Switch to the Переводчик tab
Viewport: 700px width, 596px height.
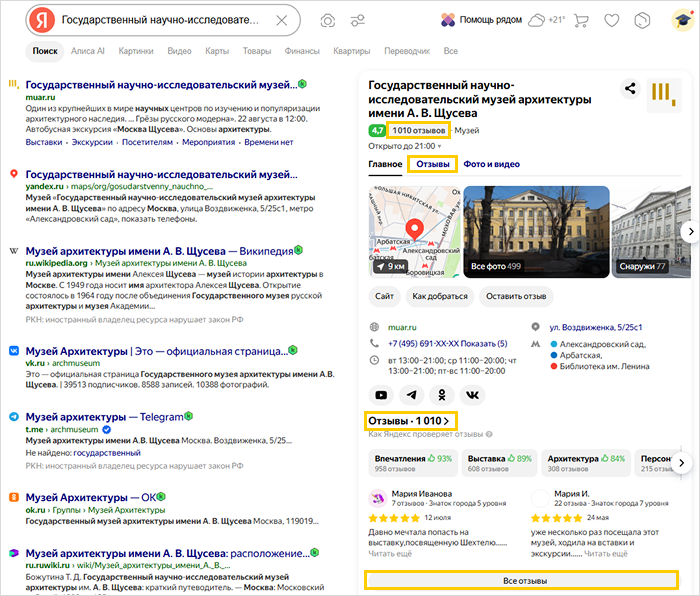coord(407,51)
